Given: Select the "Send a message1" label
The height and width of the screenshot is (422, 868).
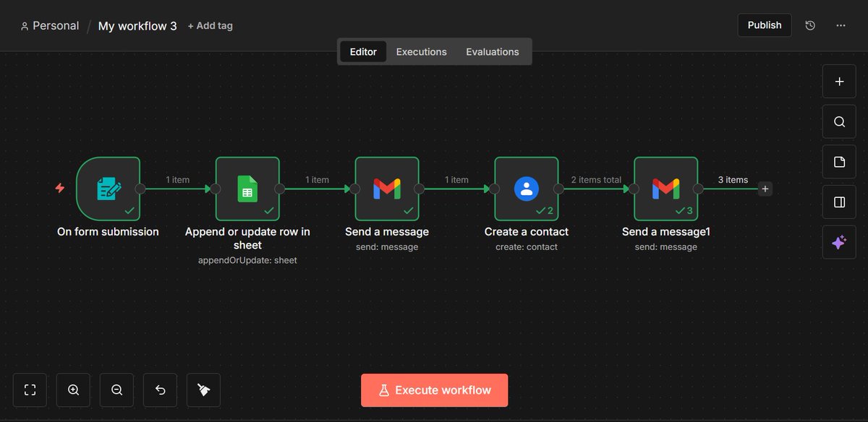Looking at the screenshot, I should click(666, 232).
